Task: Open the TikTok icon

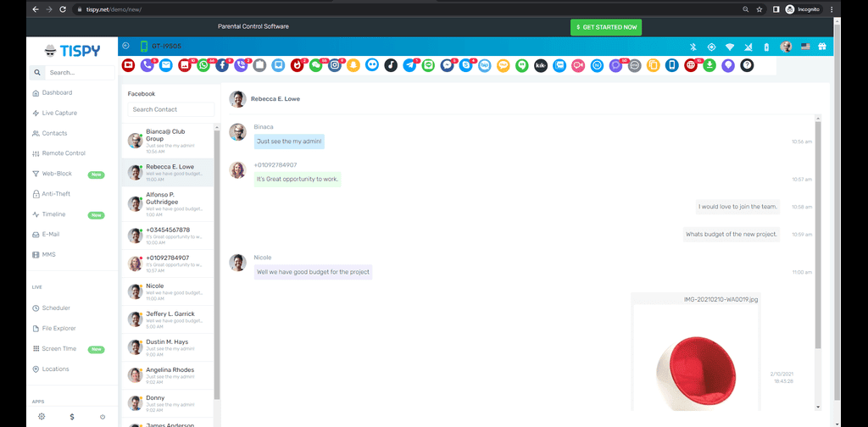Action: pos(391,65)
